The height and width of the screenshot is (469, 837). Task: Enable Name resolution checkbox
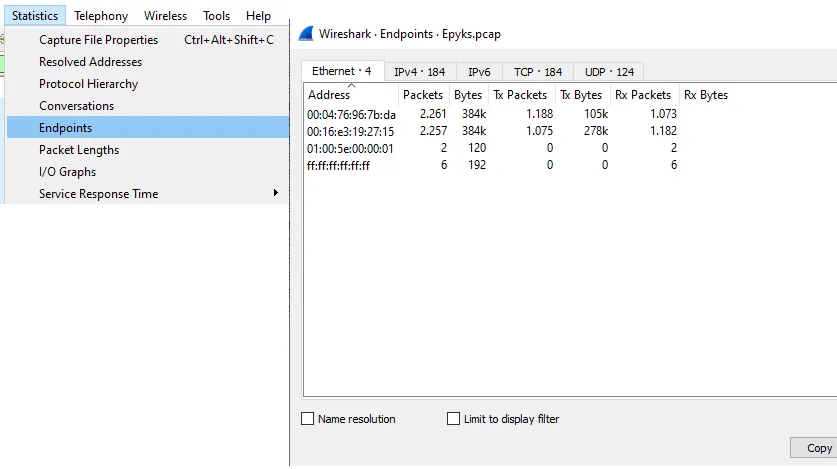307,419
